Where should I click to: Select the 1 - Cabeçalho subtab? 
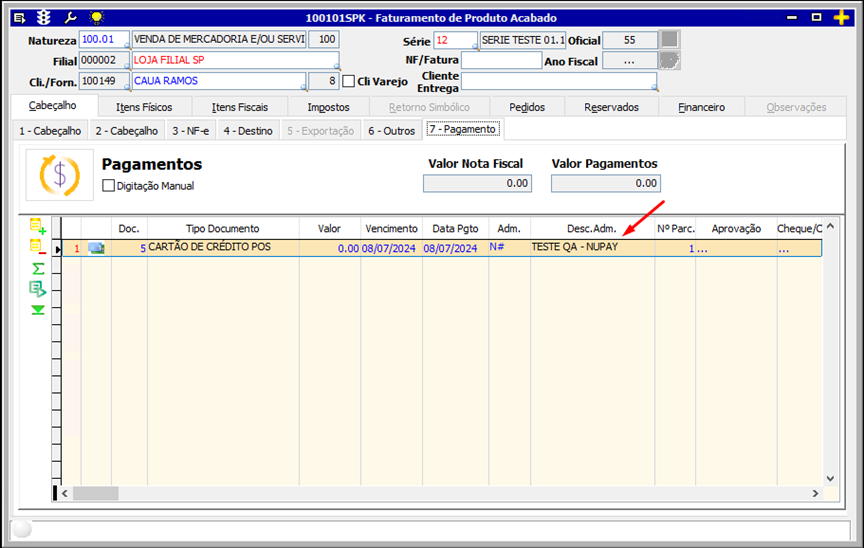(x=50, y=131)
